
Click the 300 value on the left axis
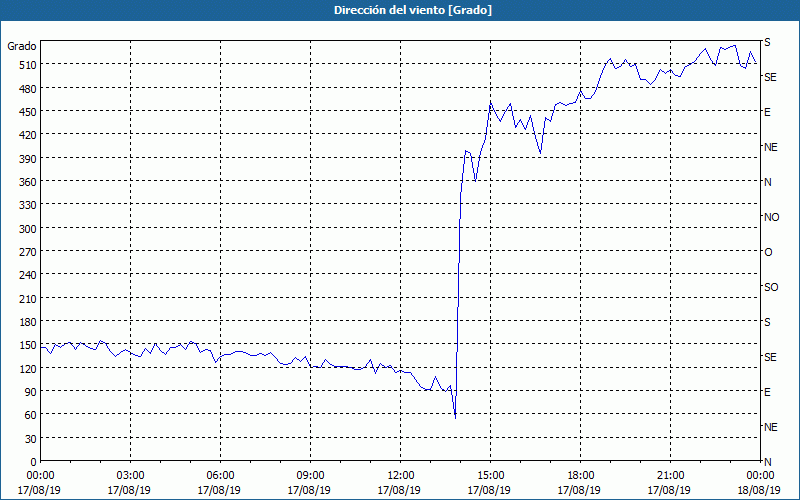(x=29, y=228)
